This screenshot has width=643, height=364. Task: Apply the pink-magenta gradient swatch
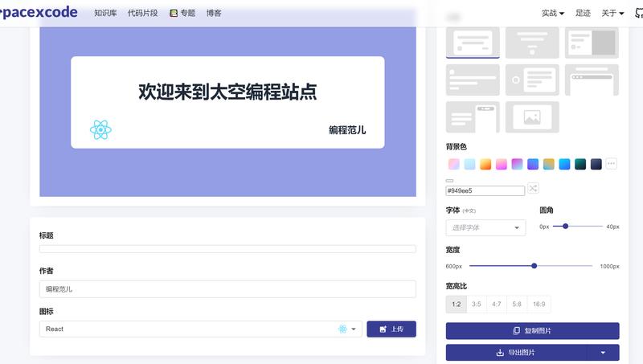[501, 164]
